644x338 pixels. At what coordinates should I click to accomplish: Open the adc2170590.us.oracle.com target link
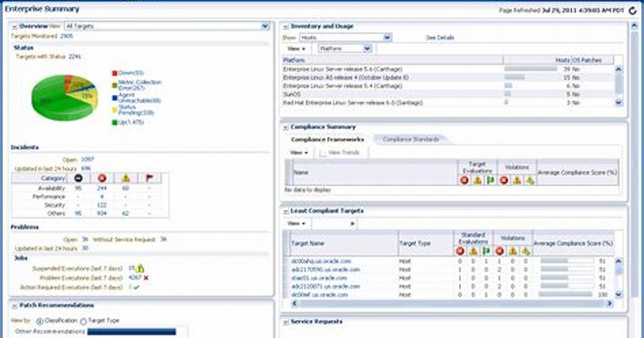326,270
